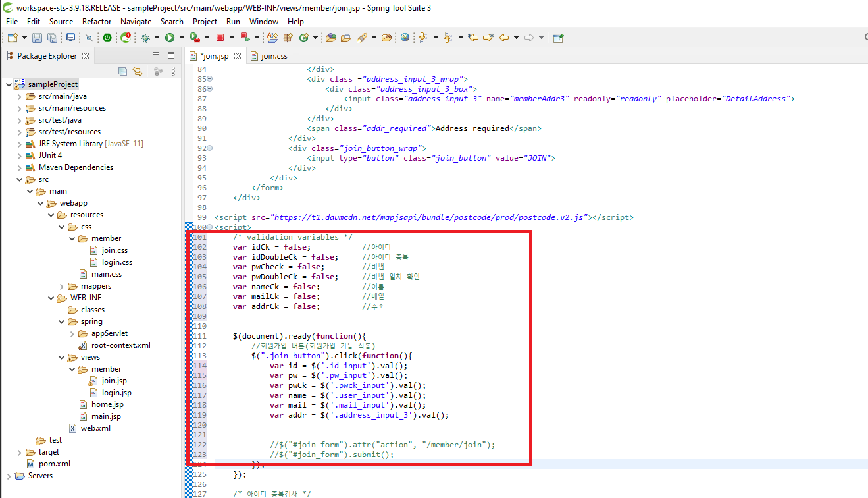
Task: Click the Next Annotation down arrow icon
Action: coord(423,38)
